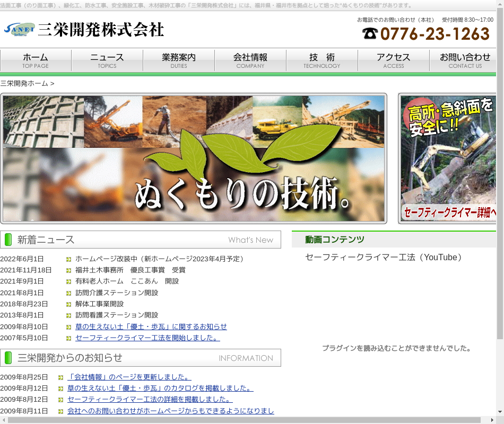
Task: Click the green marker beside 新着ニュース heading
Action: [x=8, y=240]
